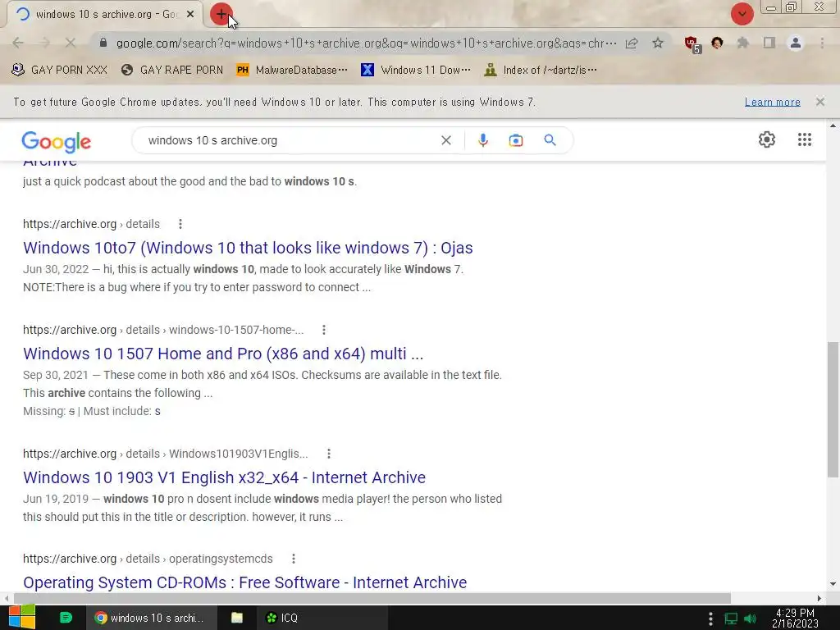This screenshot has height=630, width=840.
Task: Open options for operatingsystemcds result
Action: coord(293,559)
